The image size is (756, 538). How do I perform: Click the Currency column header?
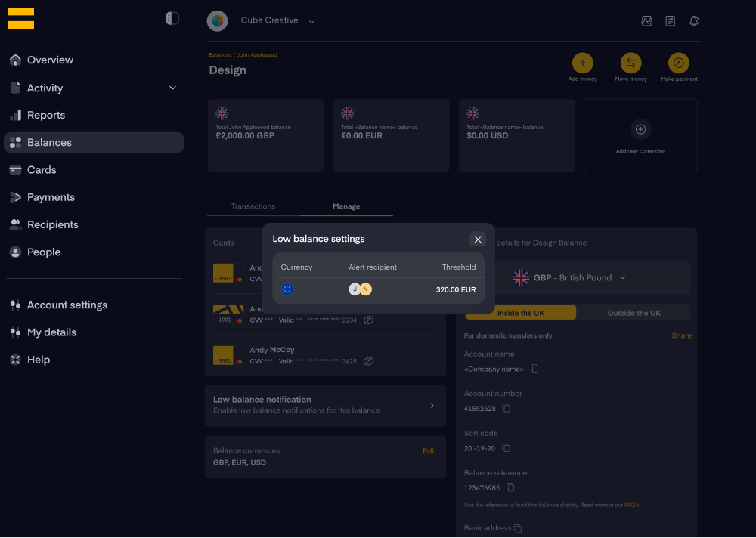296,267
